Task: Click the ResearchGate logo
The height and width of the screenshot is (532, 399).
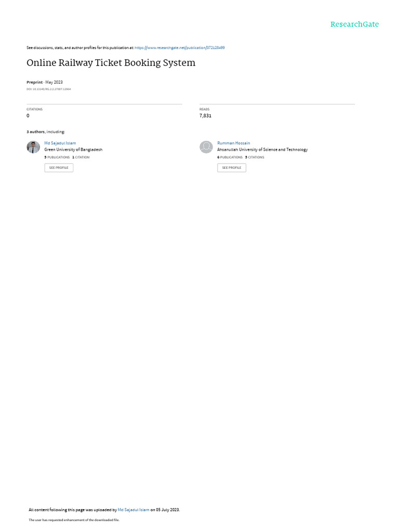Action: pyautogui.click(x=354, y=24)
